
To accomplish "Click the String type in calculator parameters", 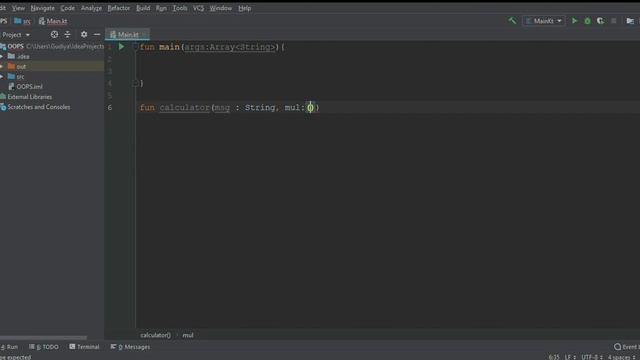I will click(260, 107).
